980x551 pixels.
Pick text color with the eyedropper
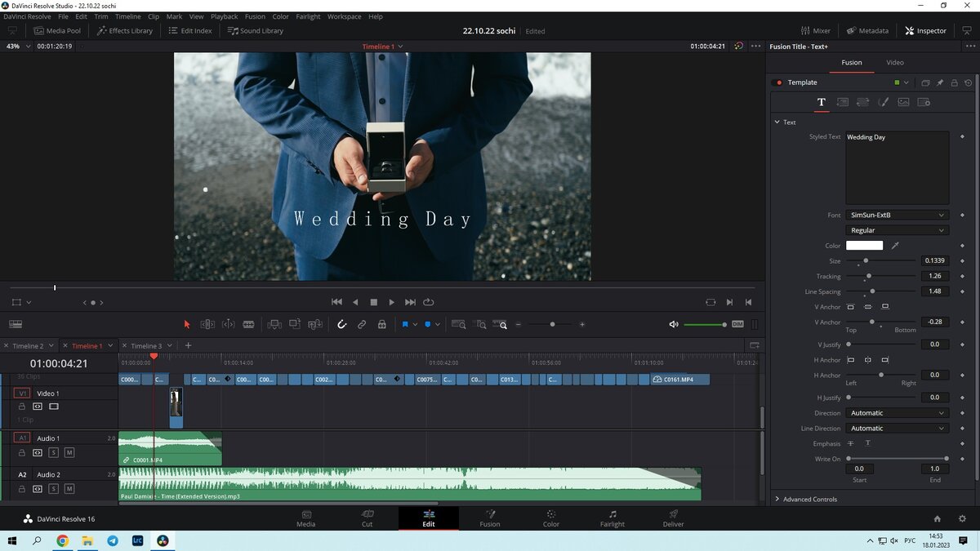pos(895,246)
